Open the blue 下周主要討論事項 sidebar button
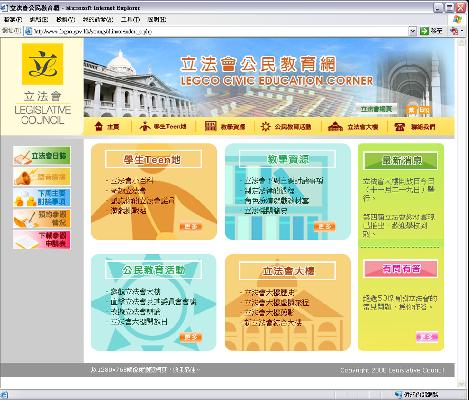This screenshot has height=400, width=469. coord(42,197)
